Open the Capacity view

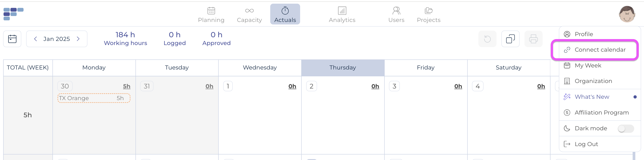coord(249,15)
